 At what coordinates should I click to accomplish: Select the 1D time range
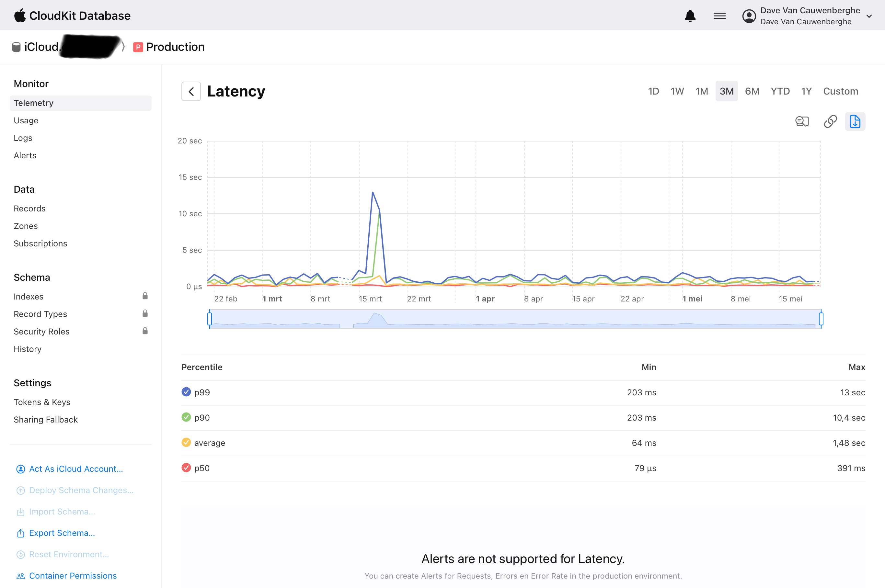click(x=653, y=91)
